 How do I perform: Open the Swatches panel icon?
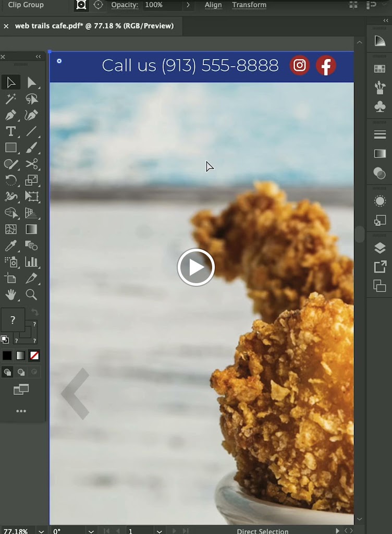coord(379,68)
